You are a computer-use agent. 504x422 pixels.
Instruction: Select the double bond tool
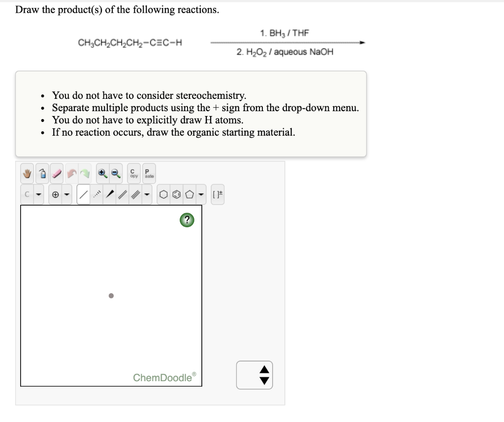click(x=123, y=194)
